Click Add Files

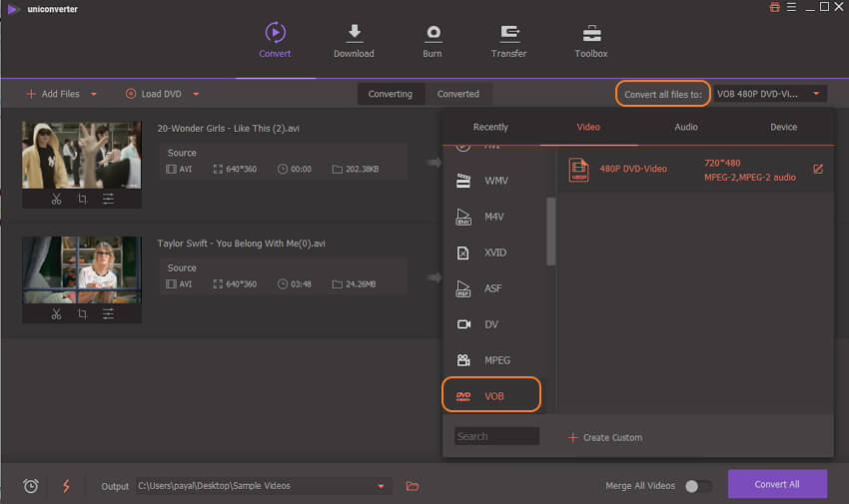pyautogui.click(x=53, y=94)
